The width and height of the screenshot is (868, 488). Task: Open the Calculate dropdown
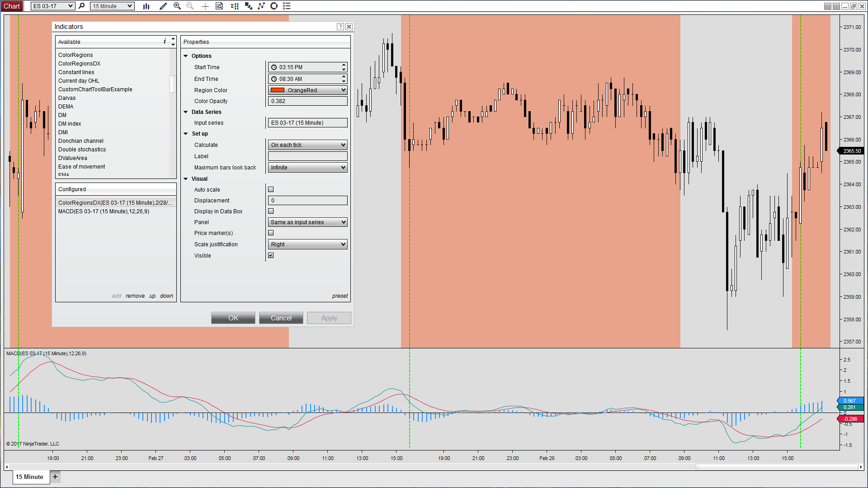coord(308,145)
